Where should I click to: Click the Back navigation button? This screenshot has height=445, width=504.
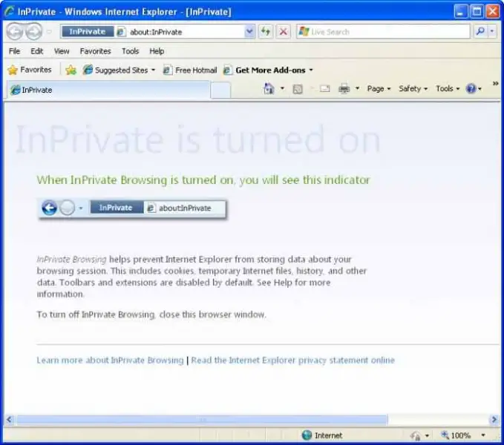point(15,31)
